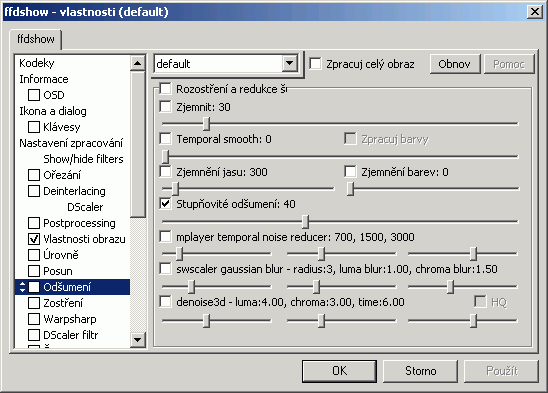Click the Zjemnění jasu slider thumb
Screen dimensions: 548x393
(175, 189)
